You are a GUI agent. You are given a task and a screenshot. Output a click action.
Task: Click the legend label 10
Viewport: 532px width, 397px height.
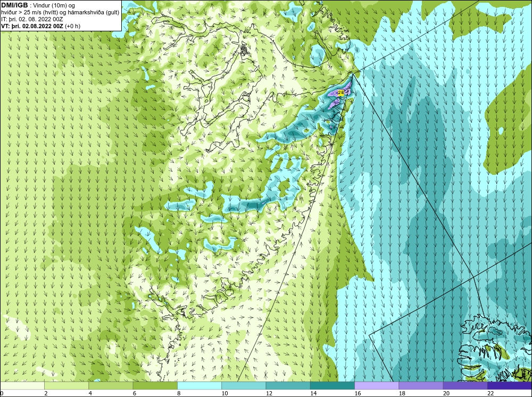pyautogui.click(x=225, y=393)
